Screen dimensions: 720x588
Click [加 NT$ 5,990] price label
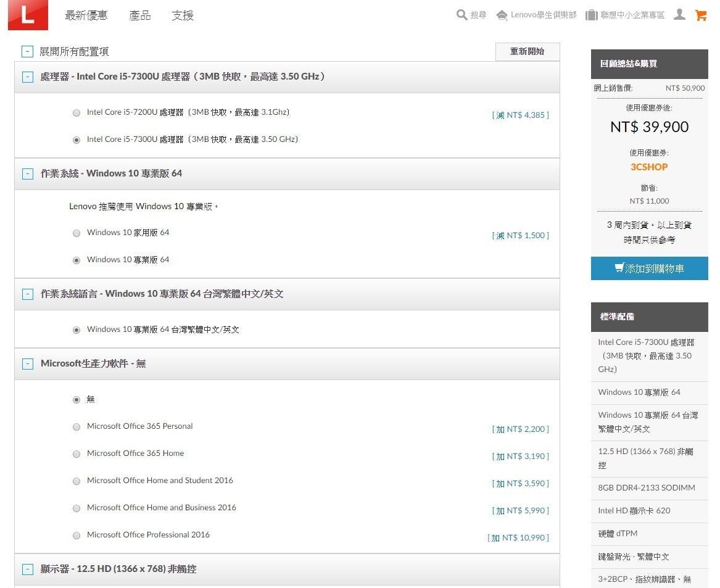(520, 510)
